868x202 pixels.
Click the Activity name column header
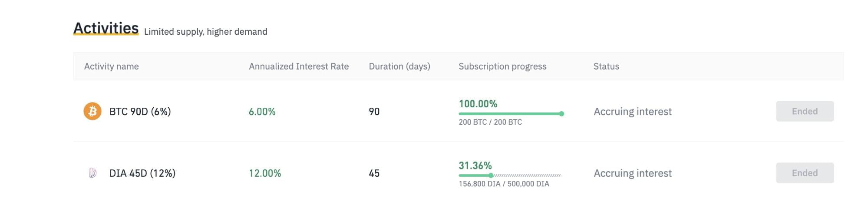111,66
